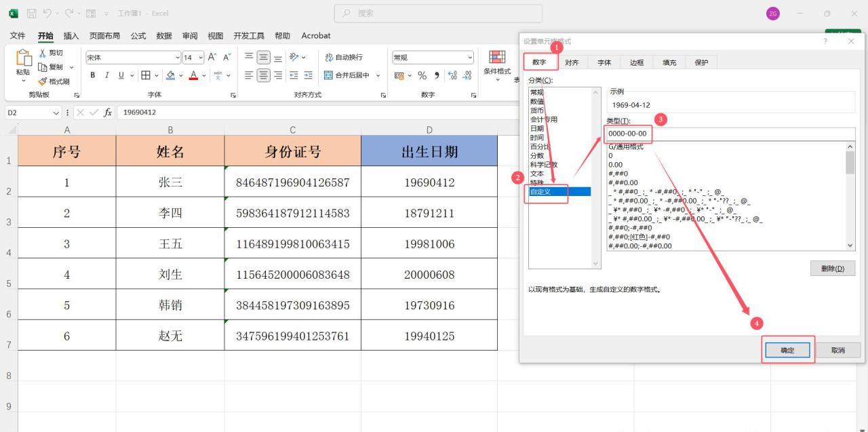Click the text orientation icon
This screenshot has height=432, width=868.
(294, 58)
